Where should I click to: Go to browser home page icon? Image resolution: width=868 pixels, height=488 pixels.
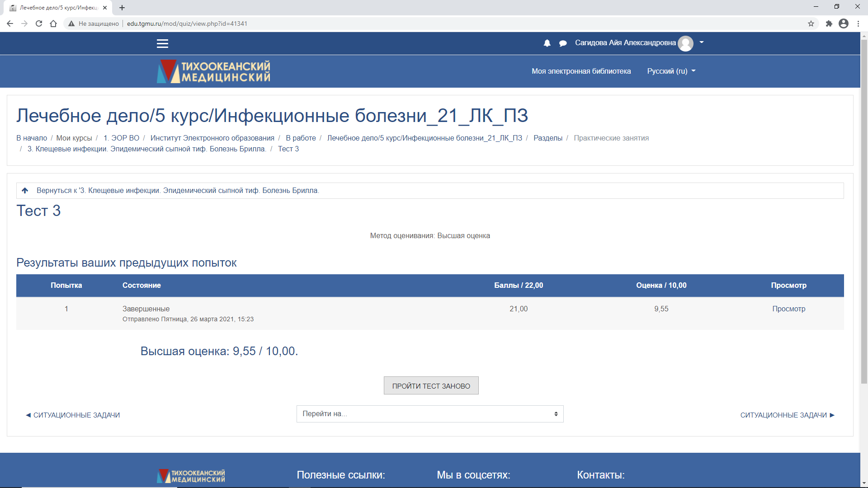53,23
